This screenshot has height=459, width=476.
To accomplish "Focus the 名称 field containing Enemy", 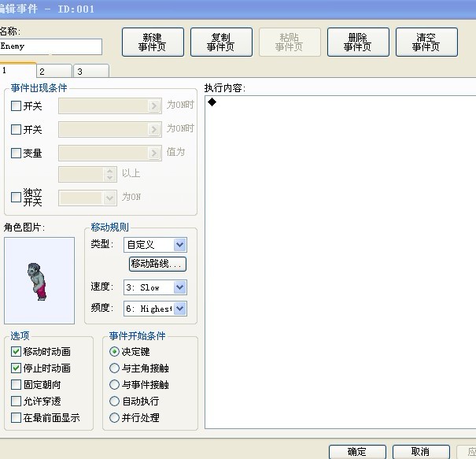I will 50,46.
